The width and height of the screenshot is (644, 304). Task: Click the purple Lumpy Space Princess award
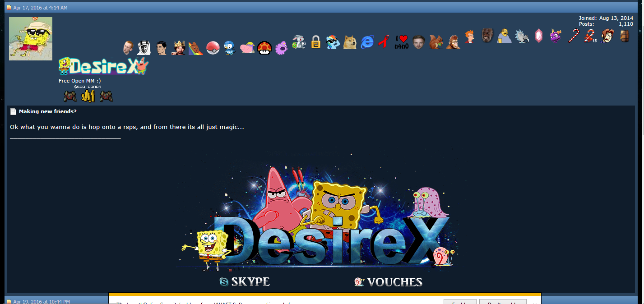[281, 47]
